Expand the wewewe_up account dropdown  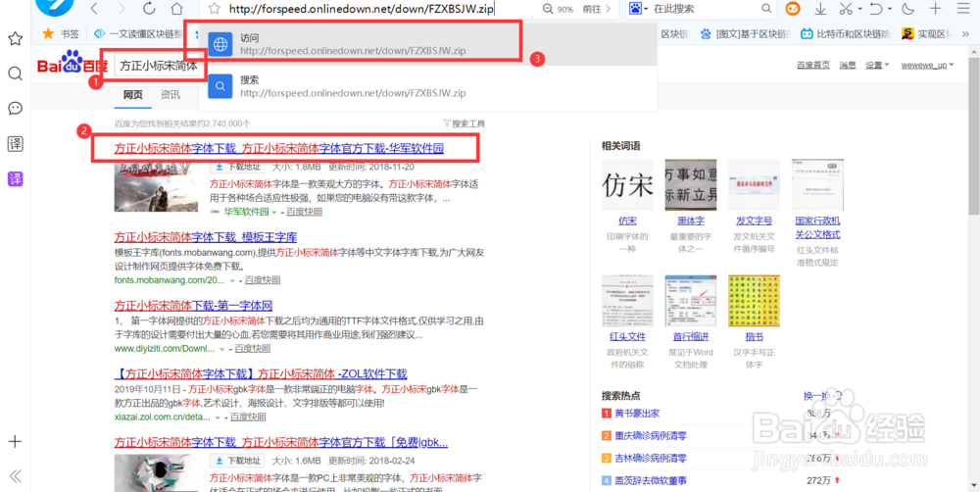point(927,65)
